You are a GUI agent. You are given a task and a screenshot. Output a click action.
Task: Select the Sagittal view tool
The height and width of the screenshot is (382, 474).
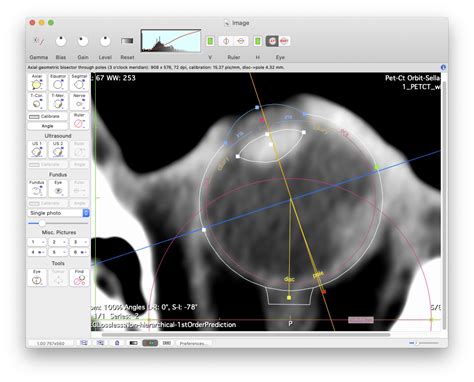click(79, 82)
